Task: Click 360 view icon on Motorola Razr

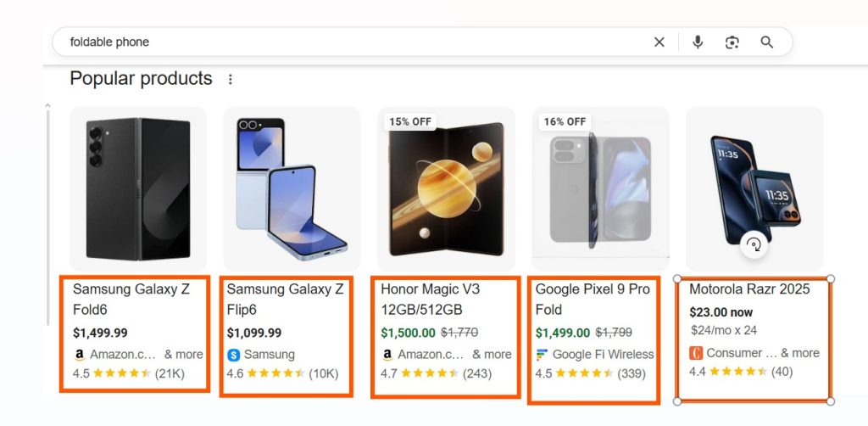Action: pyautogui.click(x=754, y=245)
